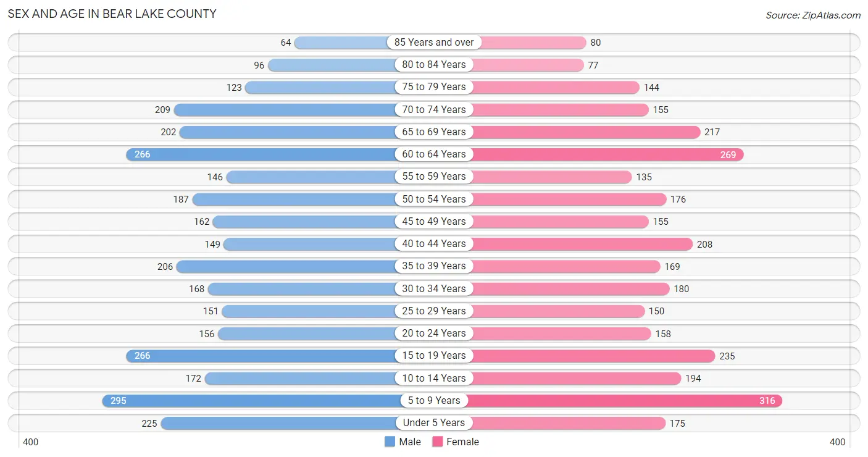The image size is (868, 457).
Task: Click the Under 5 Years category label
Action: click(434, 423)
